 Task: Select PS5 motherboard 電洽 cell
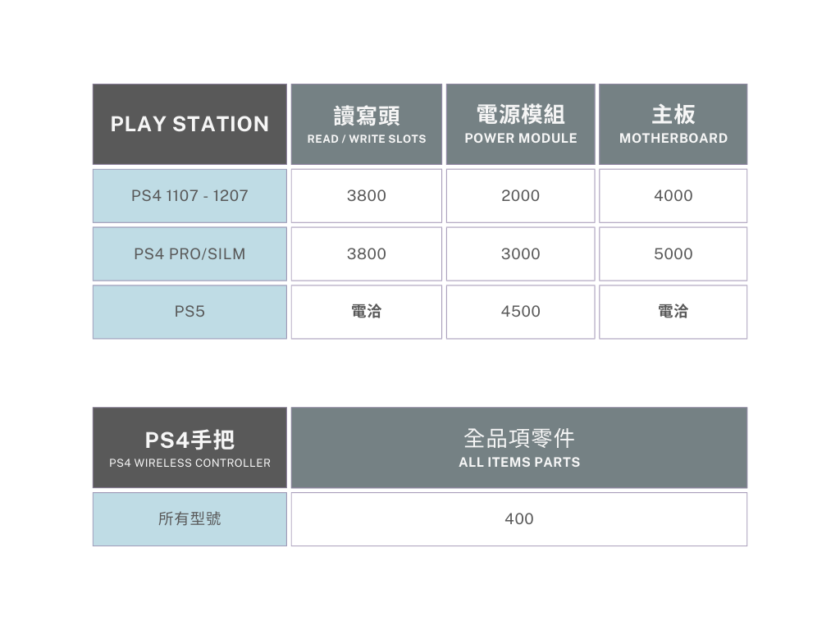673,312
